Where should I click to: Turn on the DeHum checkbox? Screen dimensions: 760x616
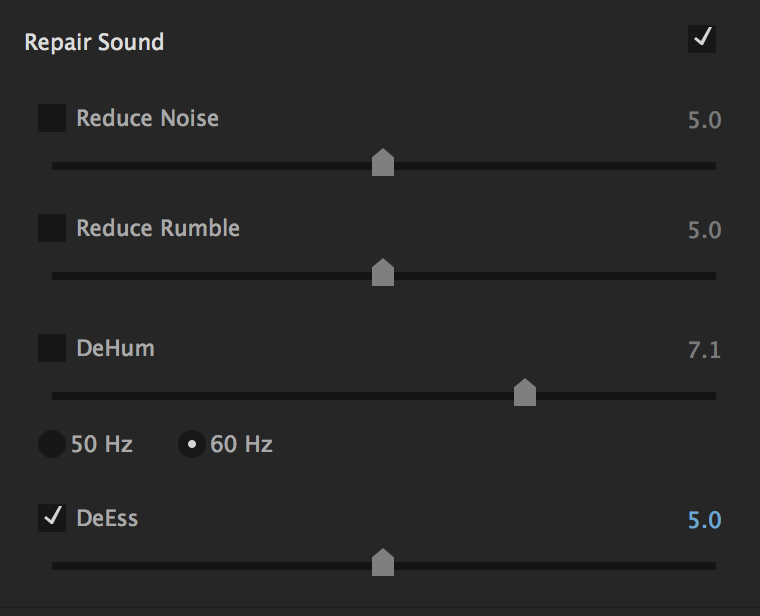(52, 348)
